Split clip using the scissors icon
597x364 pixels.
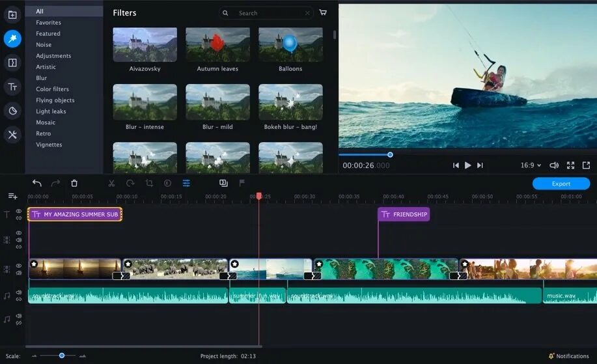(x=111, y=183)
